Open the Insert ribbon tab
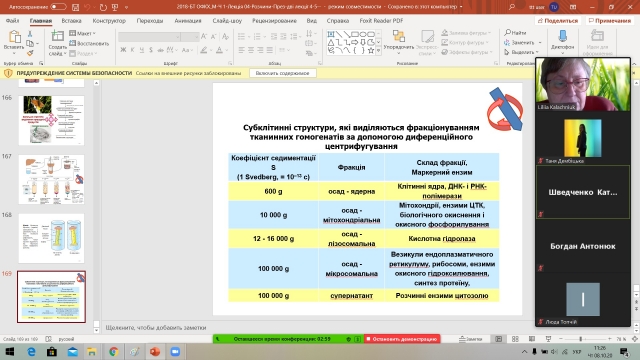 (71, 20)
